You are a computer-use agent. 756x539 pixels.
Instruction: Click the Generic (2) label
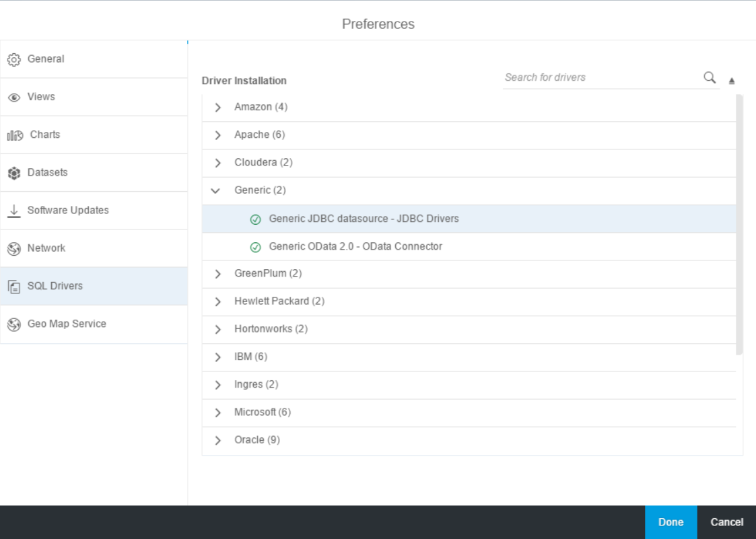(x=260, y=190)
